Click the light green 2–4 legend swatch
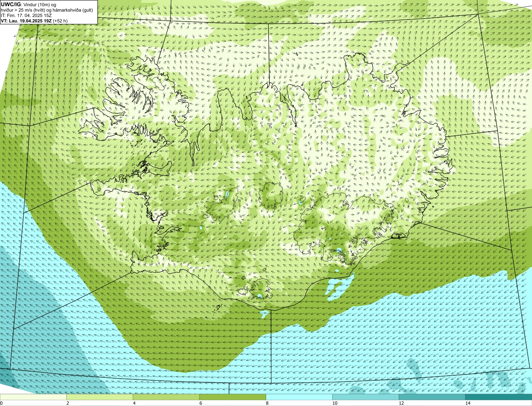The width and height of the screenshot is (532, 406). (100, 397)
